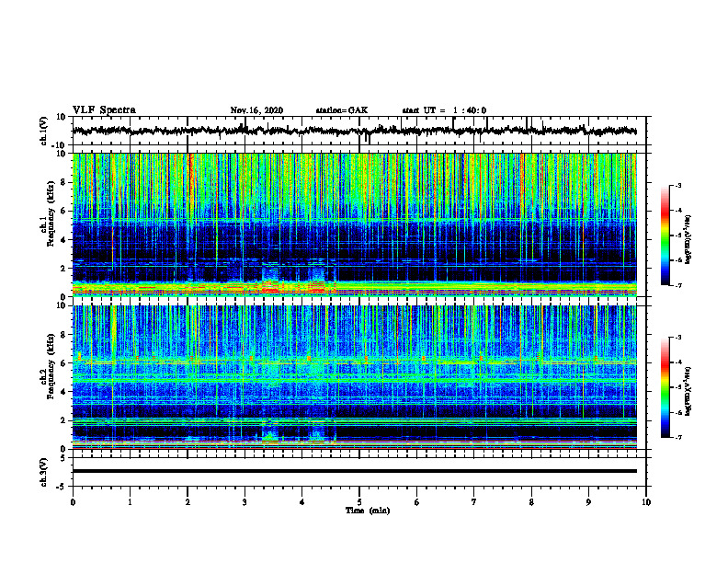
Task: Click the "-10" tick on ch.1(V) axis
Action: pos(60,145)
